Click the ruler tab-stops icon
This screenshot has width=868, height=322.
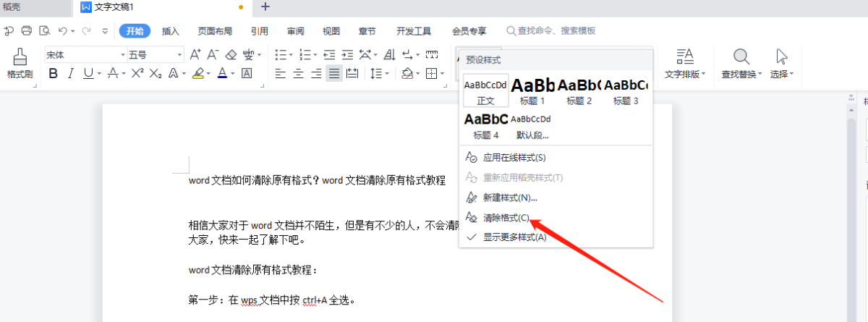432,54
